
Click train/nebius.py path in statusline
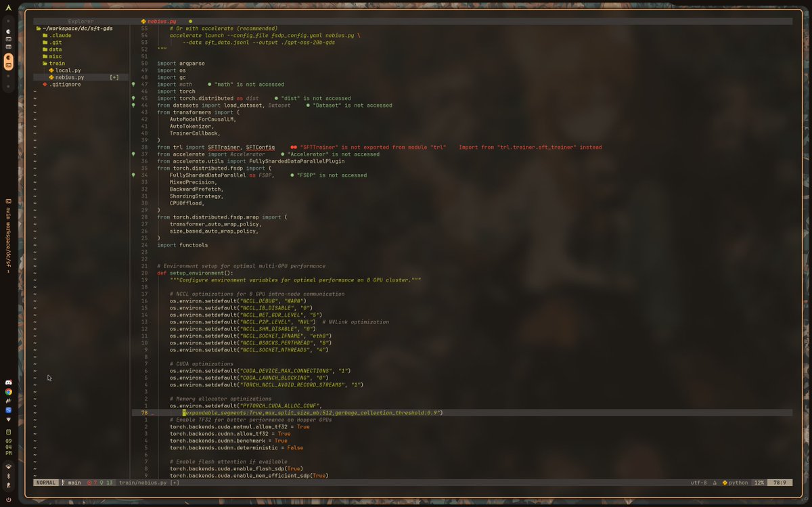click(x=143, y=483)
